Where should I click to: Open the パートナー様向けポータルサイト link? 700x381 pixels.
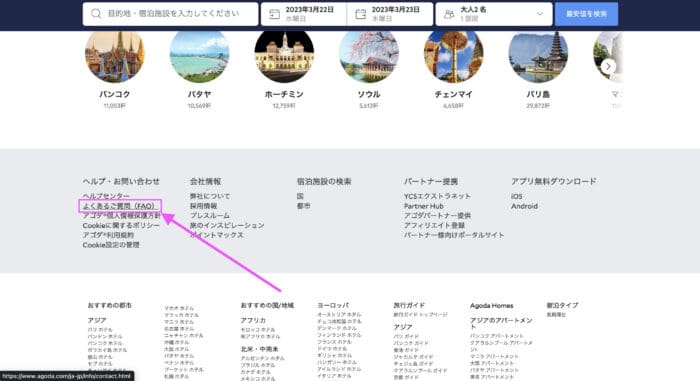(454, 235)
